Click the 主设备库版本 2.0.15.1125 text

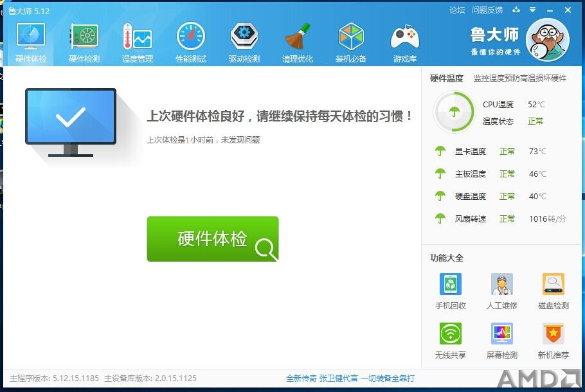tap(150, 379)
